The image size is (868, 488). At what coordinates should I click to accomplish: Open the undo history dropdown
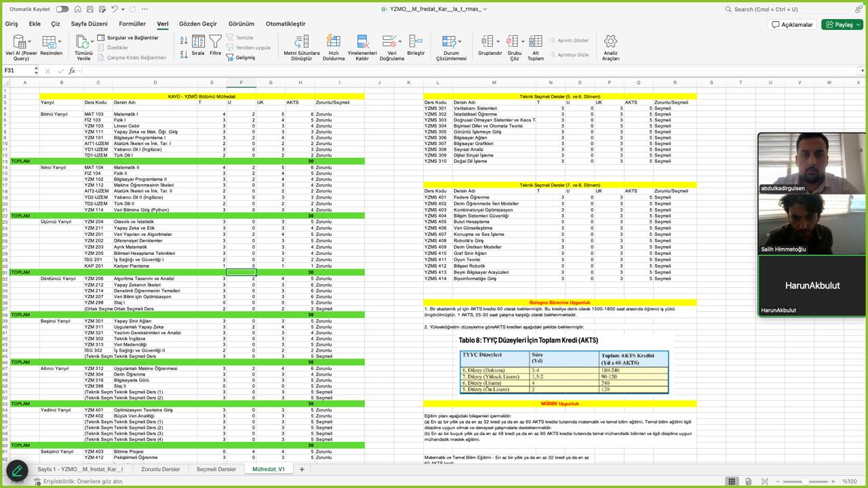point(123,9)
